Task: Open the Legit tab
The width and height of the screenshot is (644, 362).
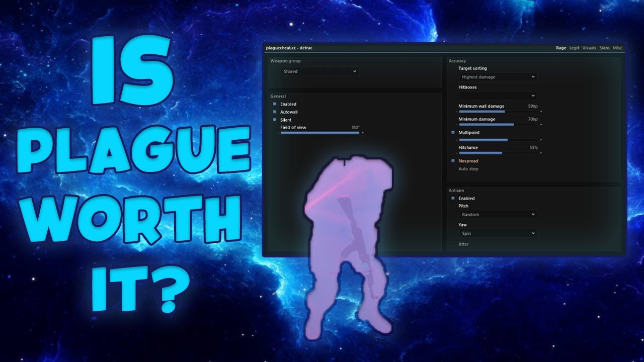Action: 574,48
